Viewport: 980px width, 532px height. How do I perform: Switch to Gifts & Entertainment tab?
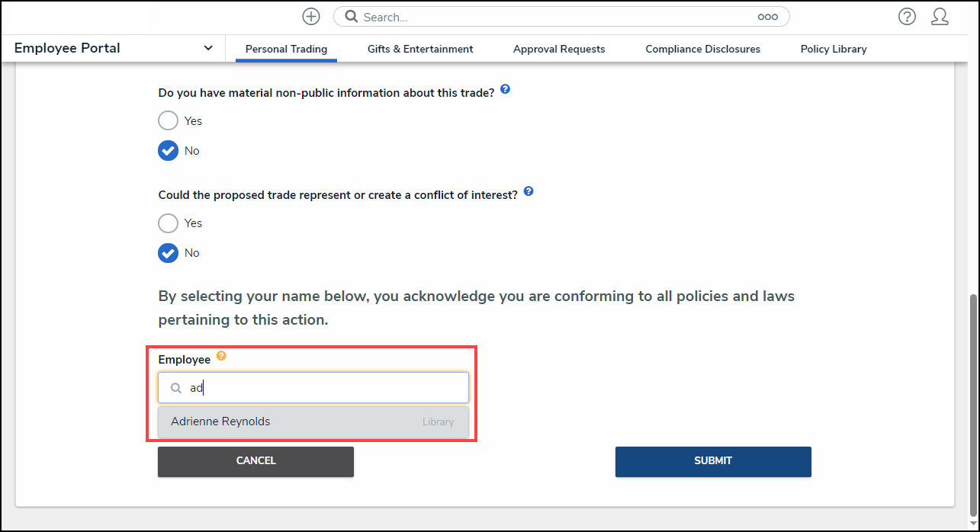[420, 49]
